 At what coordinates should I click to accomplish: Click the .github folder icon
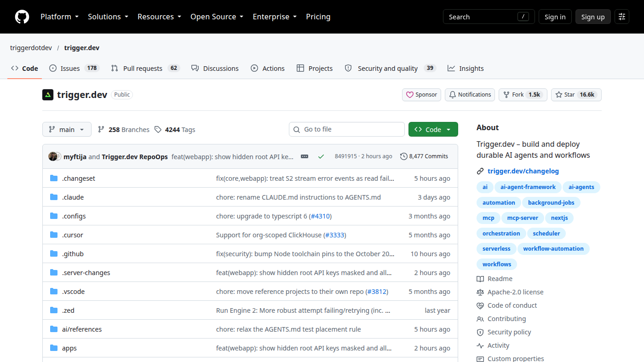54,254
